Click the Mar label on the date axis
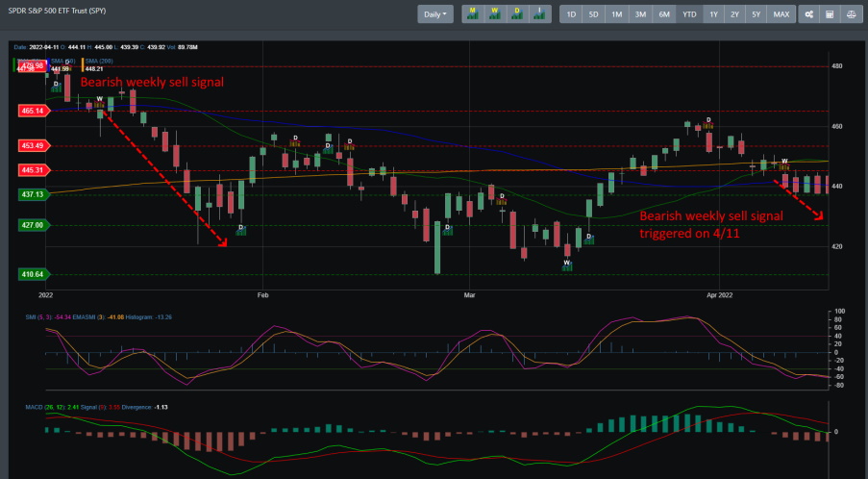868x479 pixels. (x=469, y=295)
